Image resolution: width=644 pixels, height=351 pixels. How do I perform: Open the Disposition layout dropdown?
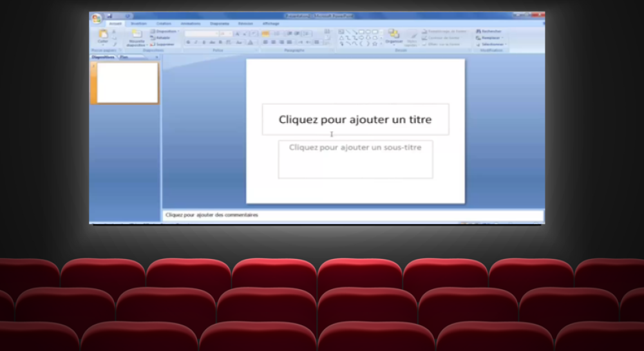click(164, 31)
